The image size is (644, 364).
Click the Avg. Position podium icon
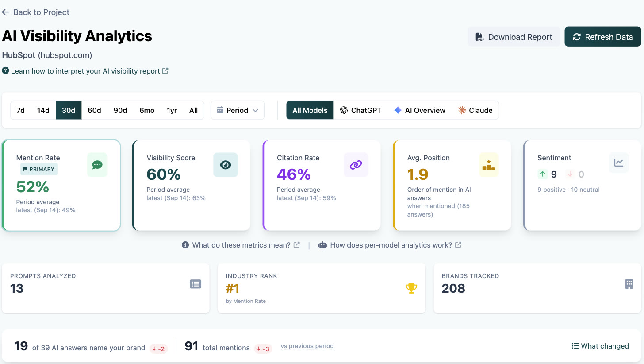point(489,165)
